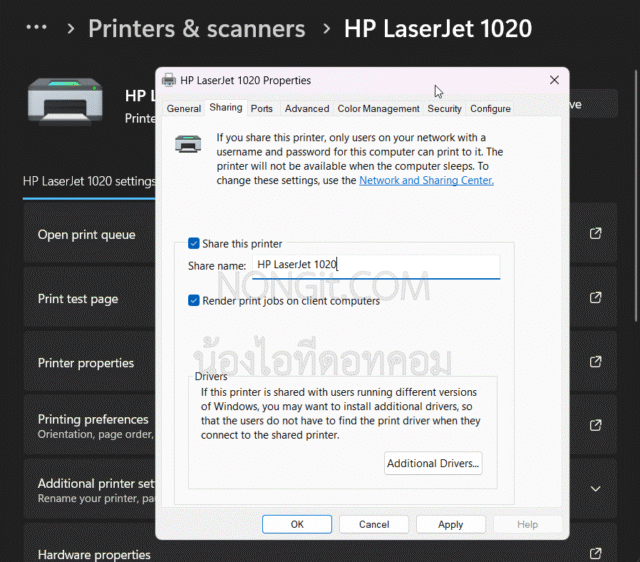Open the Network and Sharing Center link
640x562 pixels.
[426, 180]
